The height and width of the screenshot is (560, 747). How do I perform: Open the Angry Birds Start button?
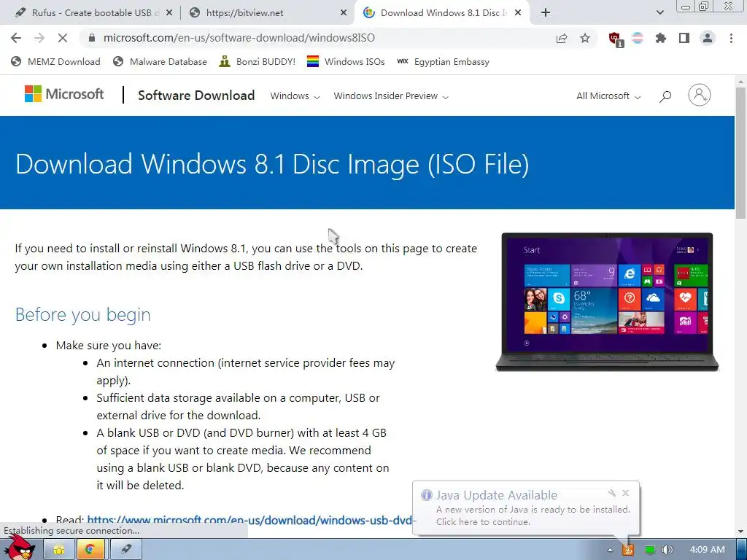[x=20, y=548]
